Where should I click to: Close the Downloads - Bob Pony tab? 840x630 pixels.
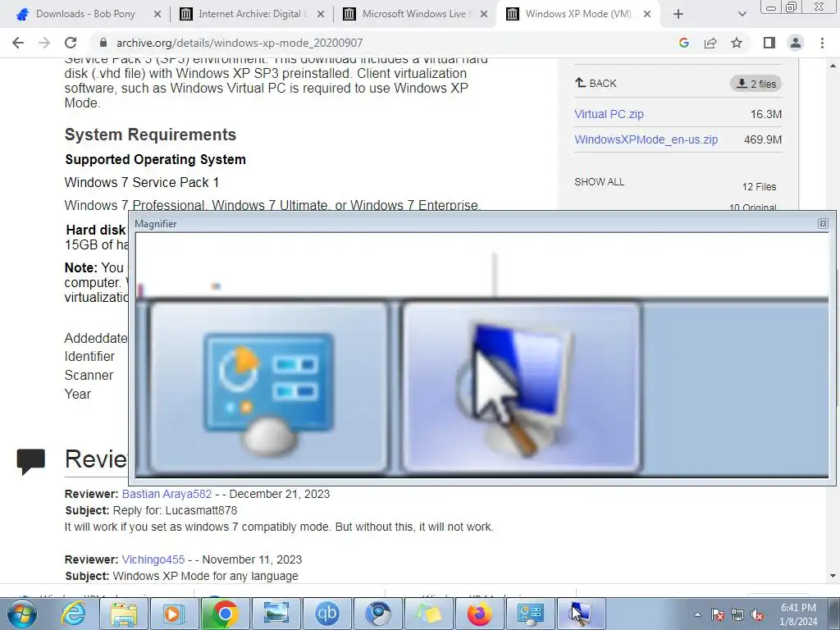(x=157, y=15)
